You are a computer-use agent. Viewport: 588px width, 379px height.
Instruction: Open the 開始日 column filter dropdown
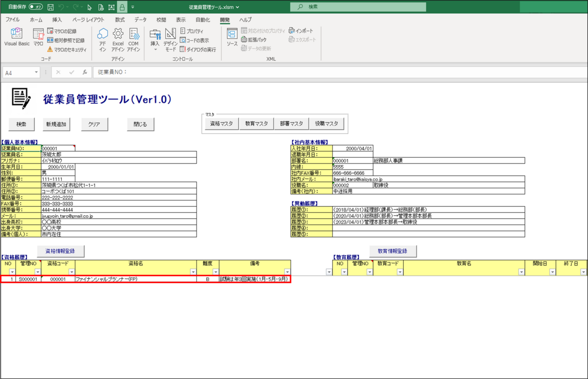[x=552, y=272]
